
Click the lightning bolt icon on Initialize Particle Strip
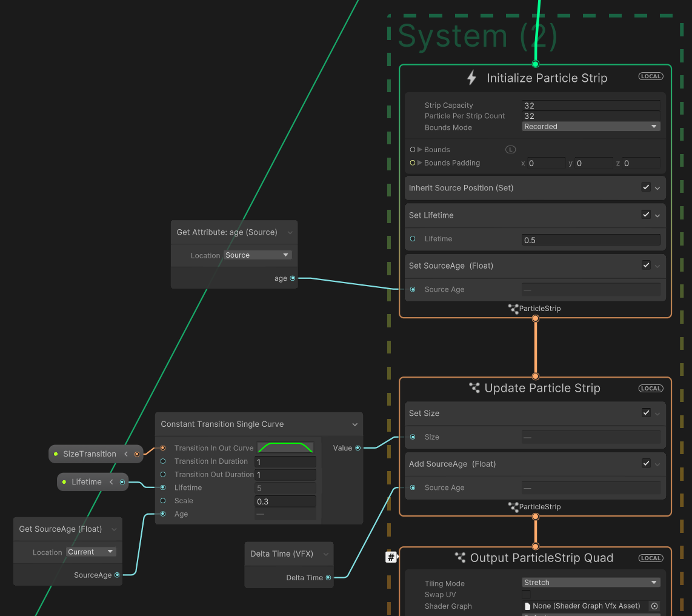[x=471, y=78]
